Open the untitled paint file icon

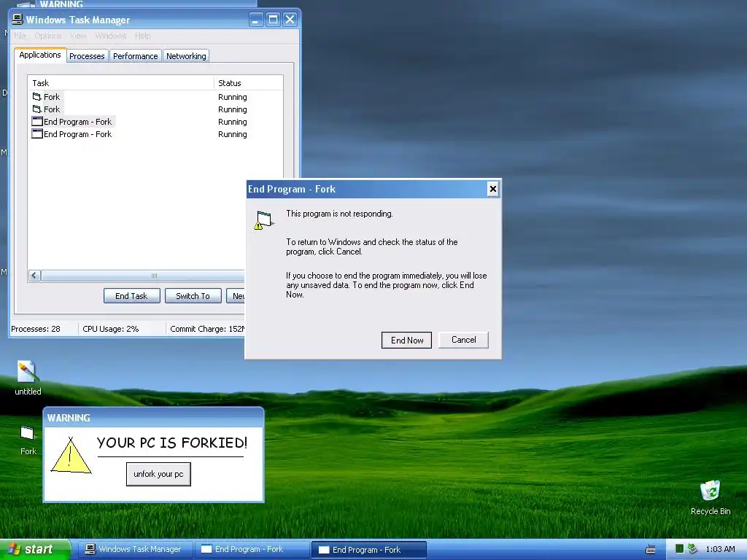[28, 378]
